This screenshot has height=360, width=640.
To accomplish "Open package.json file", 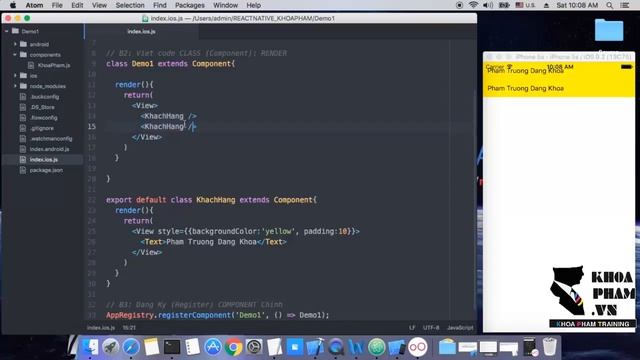I will (46, 170).
